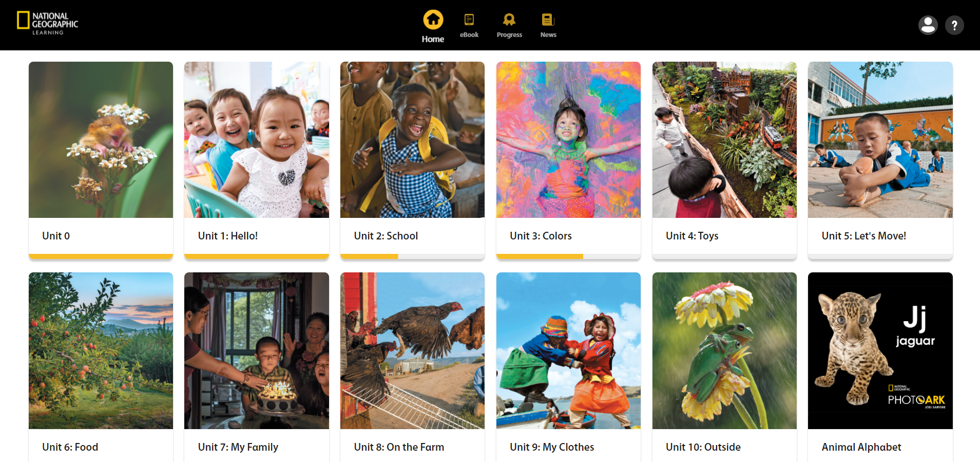Open Animal Alphabet jaguar card
Screen dimensions: 980x462
click(x=880, y=367)
